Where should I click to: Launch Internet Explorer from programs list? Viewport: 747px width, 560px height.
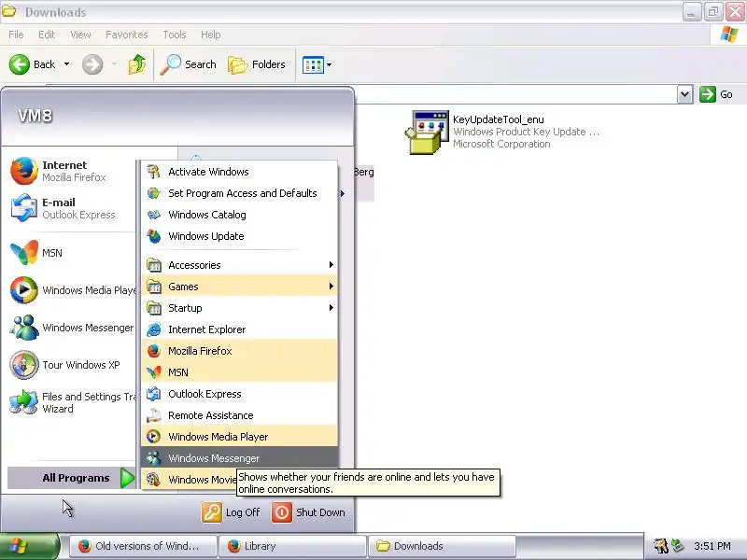(239, 329)
